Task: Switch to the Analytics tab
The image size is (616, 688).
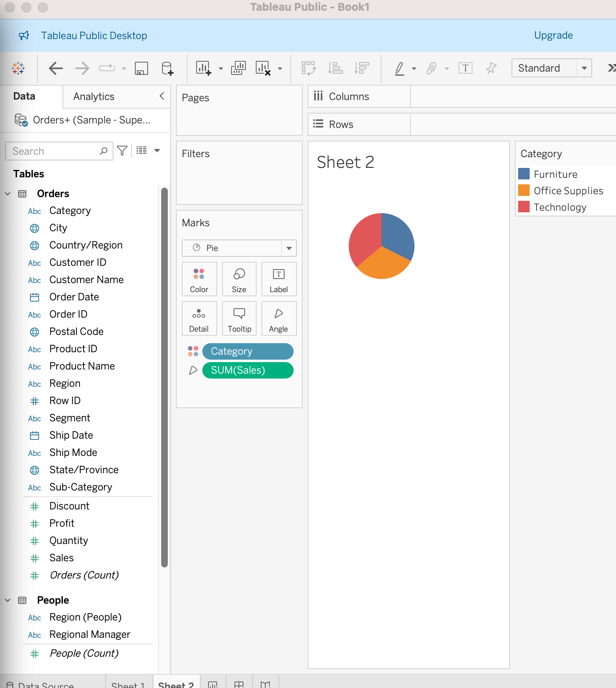Action: coord(94,97)
